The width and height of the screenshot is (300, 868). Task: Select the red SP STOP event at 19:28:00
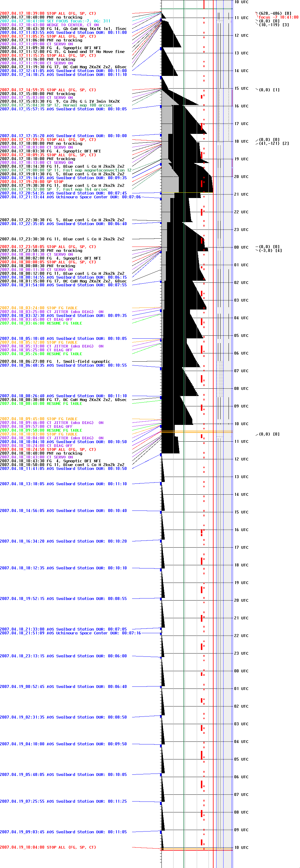31,182
